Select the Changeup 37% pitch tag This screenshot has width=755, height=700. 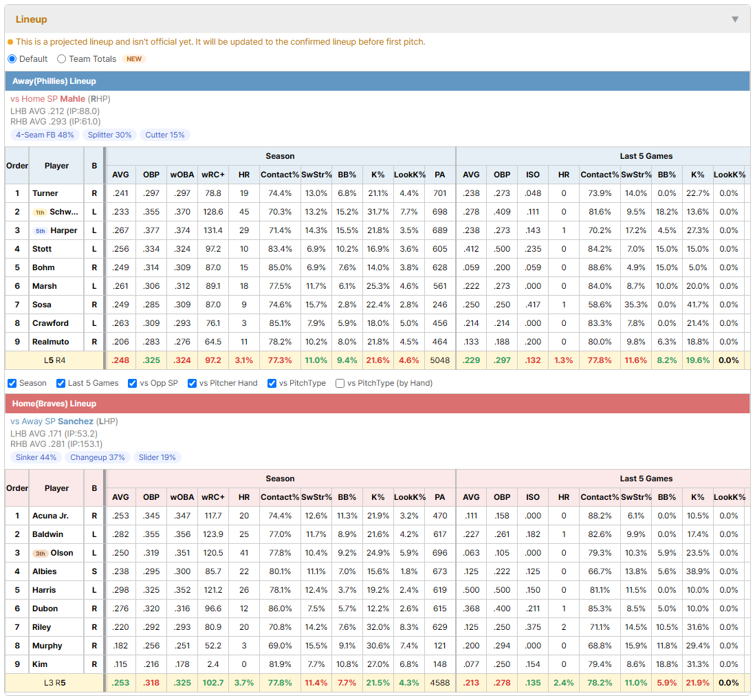[98, 457]
